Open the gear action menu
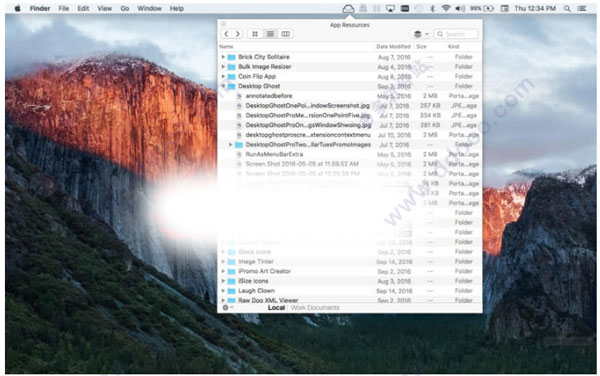The image size is (600, 376). tap(227, 308)
